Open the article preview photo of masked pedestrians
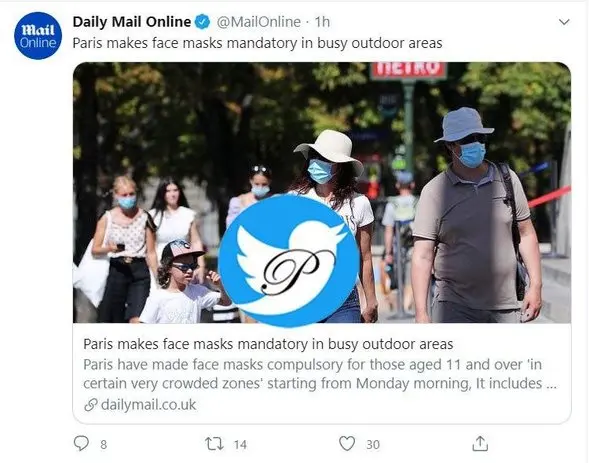The image size is (589, 463). 322,192
